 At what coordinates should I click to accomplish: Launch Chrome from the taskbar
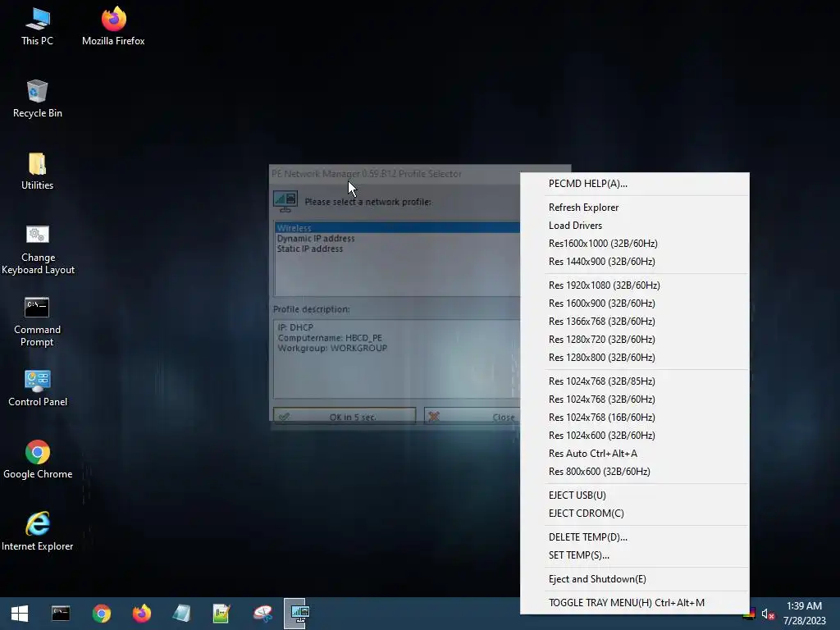pyautogui.click(x=101, y=614)
